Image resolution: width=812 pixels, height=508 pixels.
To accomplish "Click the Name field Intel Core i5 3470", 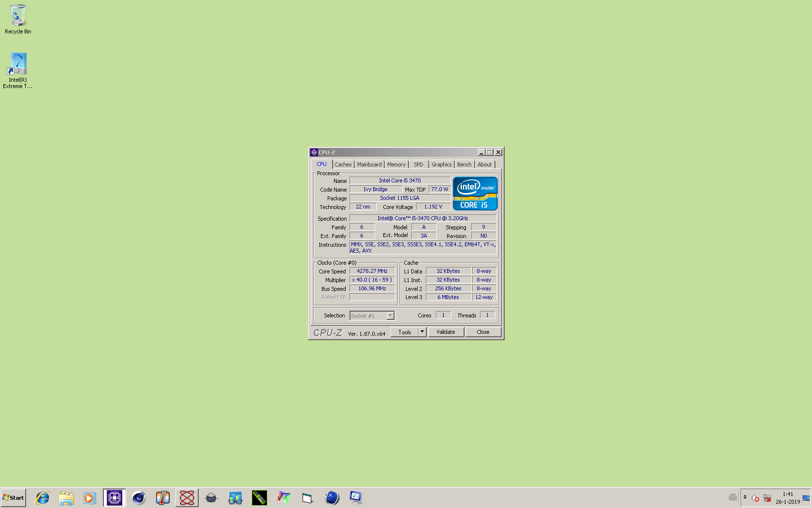I will (400, 180).
